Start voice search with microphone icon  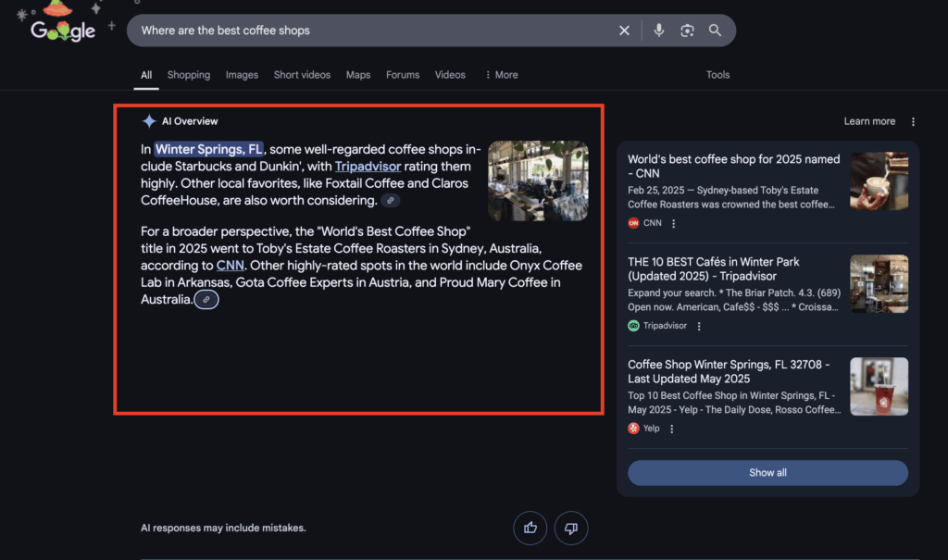658,31
